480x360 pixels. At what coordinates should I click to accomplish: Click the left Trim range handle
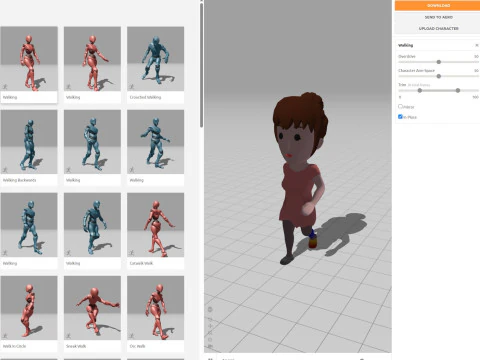click(x=420, y=90)
